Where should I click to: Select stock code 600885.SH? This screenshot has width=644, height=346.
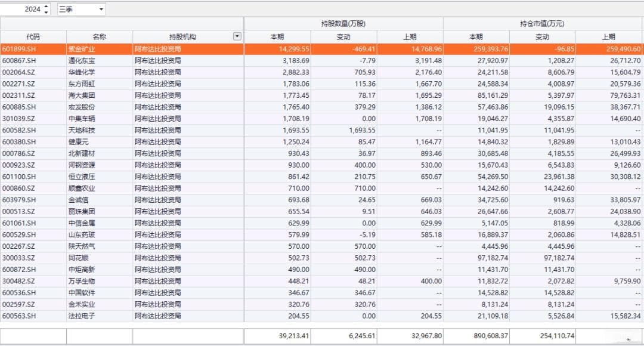(33, 107)
